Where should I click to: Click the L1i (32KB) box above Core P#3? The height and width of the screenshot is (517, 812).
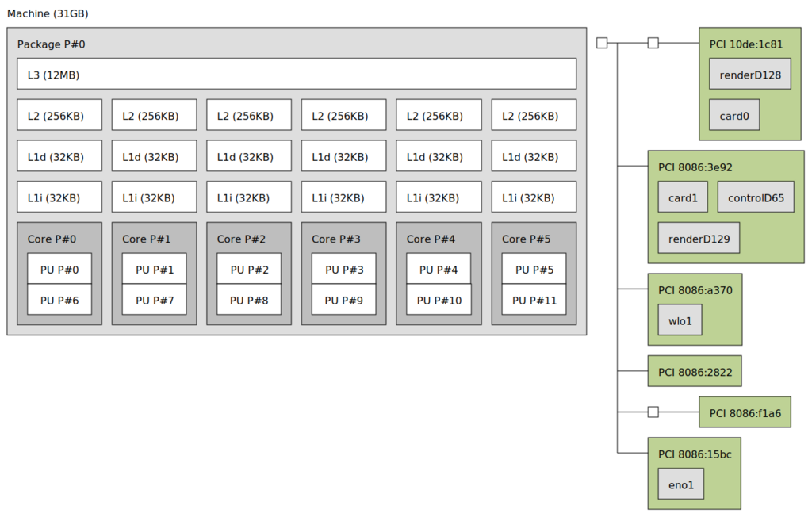(344, 197)
